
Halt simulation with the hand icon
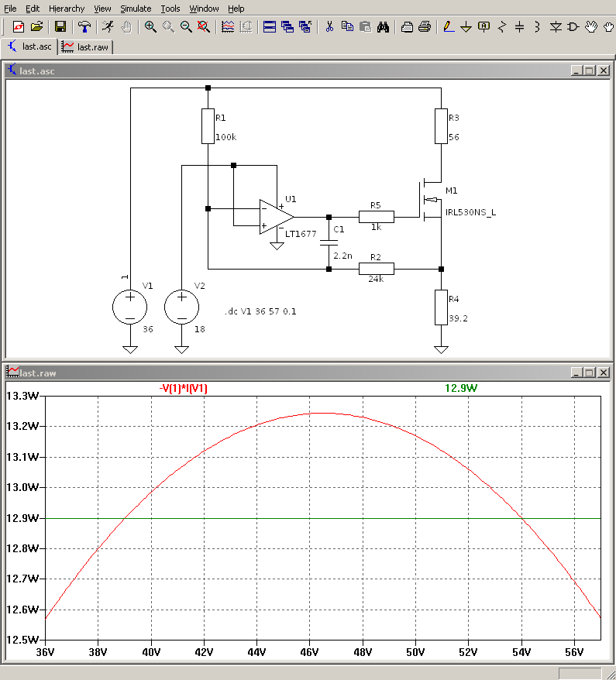[126, 27]
